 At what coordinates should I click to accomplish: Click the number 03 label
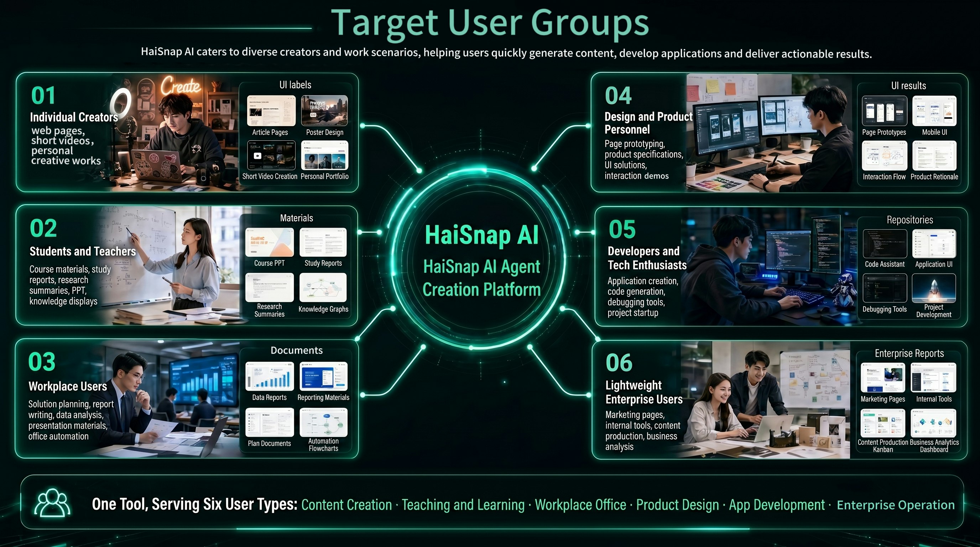[42, 362]
